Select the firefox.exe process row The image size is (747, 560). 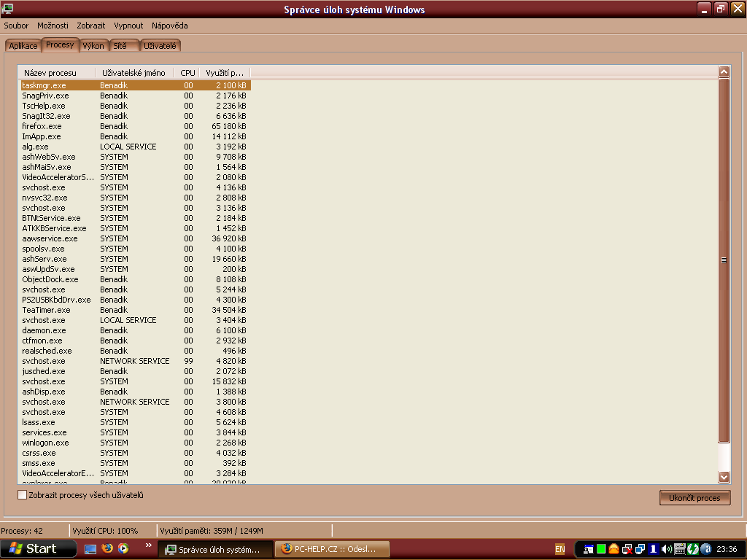[x=135, y=126]
